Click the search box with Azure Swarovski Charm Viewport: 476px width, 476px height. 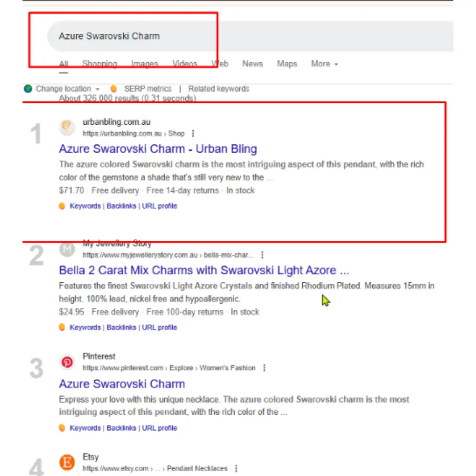[x=238, y=36]
